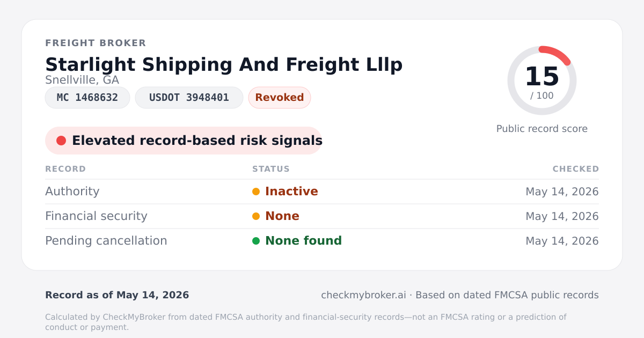Open the checkmybroker.ai link in footer

(x=363, y=295)
